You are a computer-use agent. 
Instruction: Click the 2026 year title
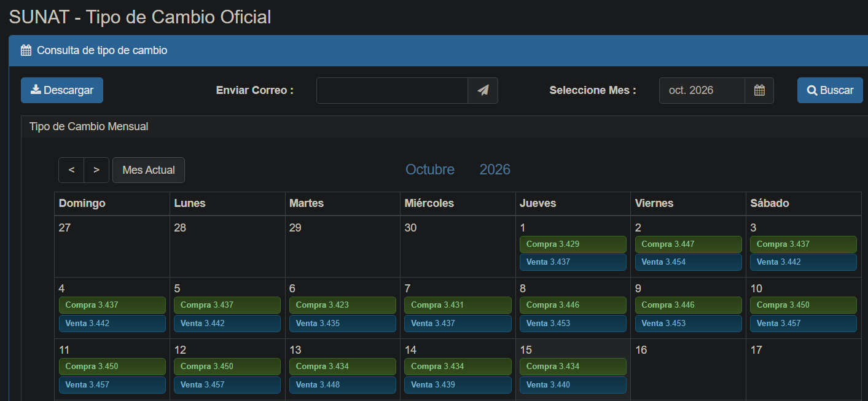tap(495, 169)
